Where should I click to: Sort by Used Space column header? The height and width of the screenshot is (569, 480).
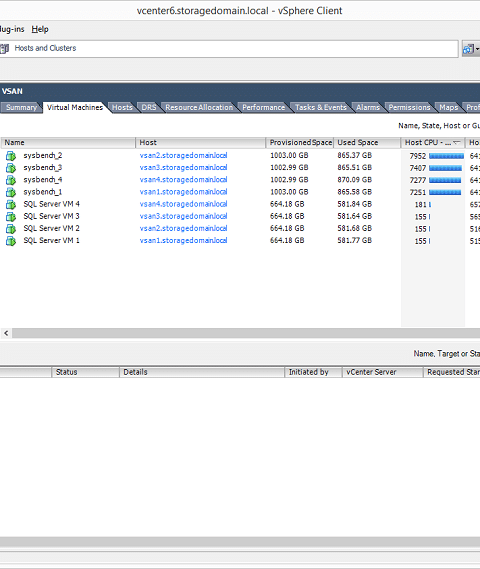click(367, 143)
